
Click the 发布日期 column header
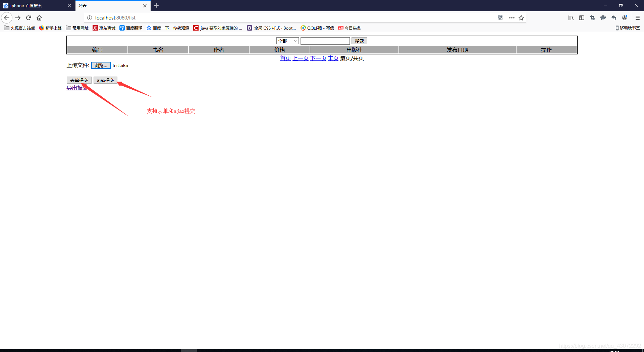[457, 50]
